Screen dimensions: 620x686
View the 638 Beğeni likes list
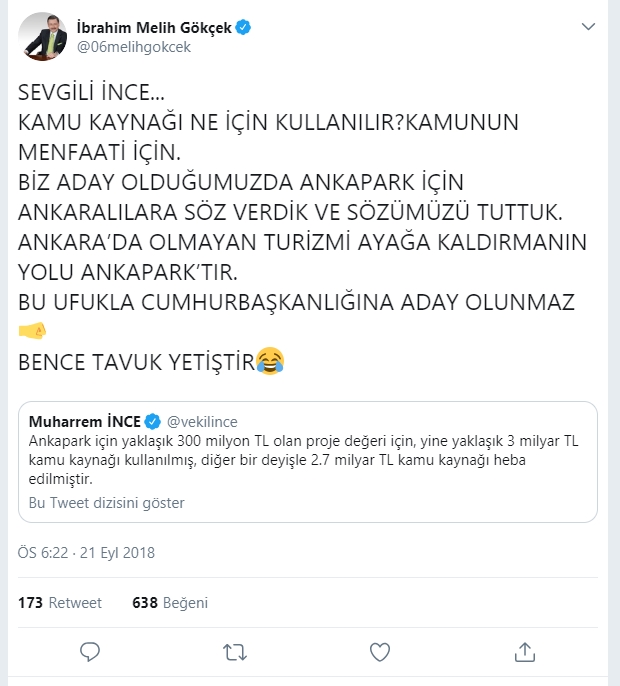click(x=169, y=603)
